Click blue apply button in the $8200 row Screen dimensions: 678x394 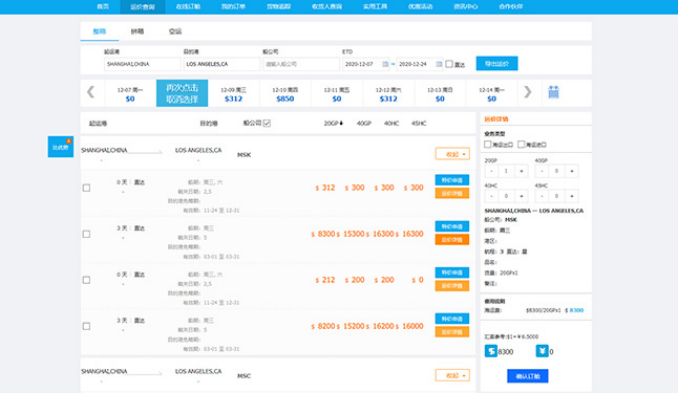click(x=452, y=319)
